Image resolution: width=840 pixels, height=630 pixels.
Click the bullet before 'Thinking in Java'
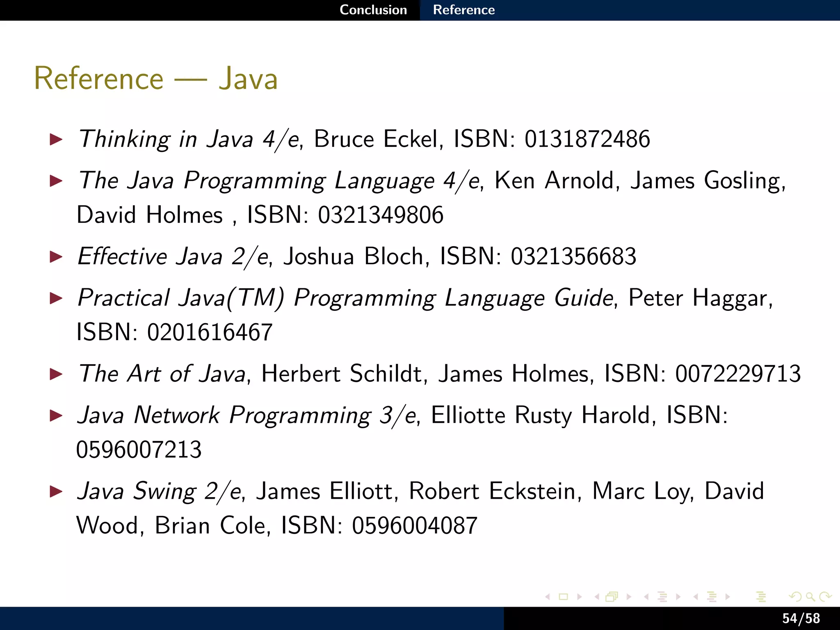click(56, 139)
